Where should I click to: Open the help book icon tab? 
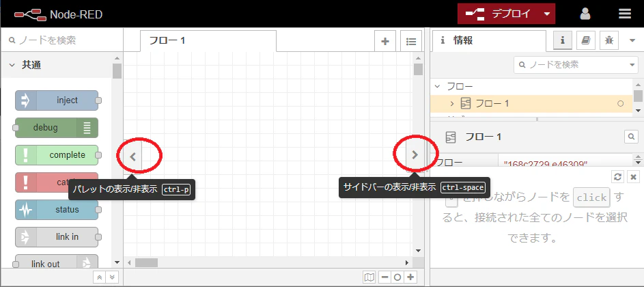[x=586, y=40]
